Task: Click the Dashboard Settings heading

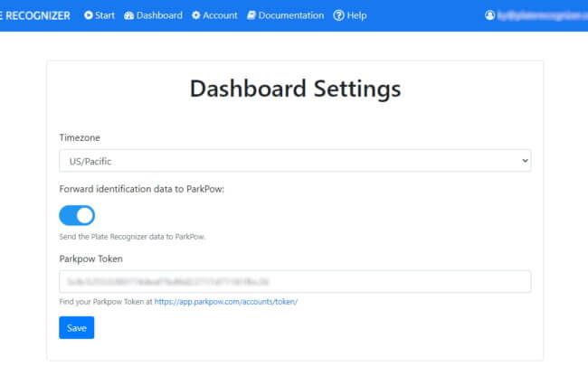Action: [295, 89]
